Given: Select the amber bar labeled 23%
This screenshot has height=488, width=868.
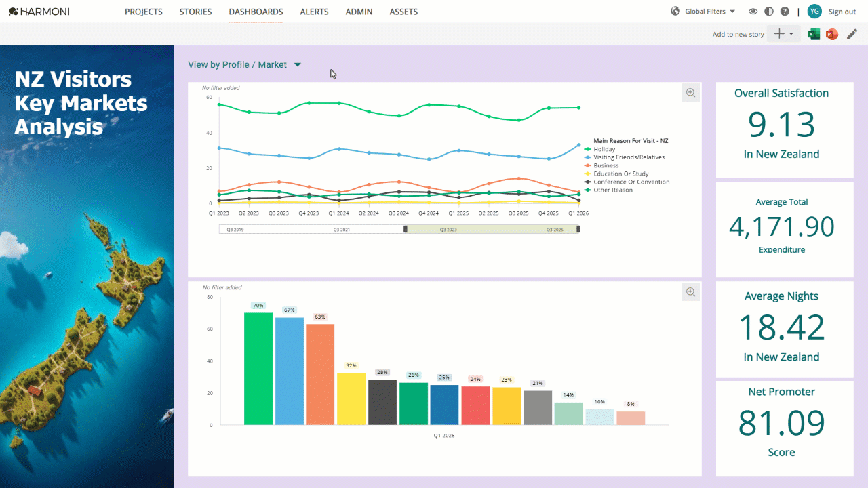Looking at the screenshot, I should click(x=507, y=406).
